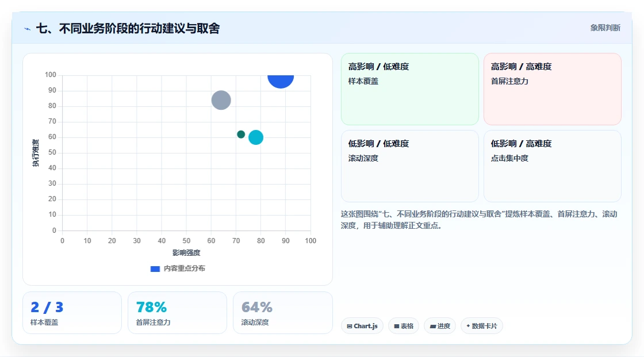Toggle the 内容重点分布 legend swatch
644x357 pixels.
pyautogui.click(x=155, y=268)
